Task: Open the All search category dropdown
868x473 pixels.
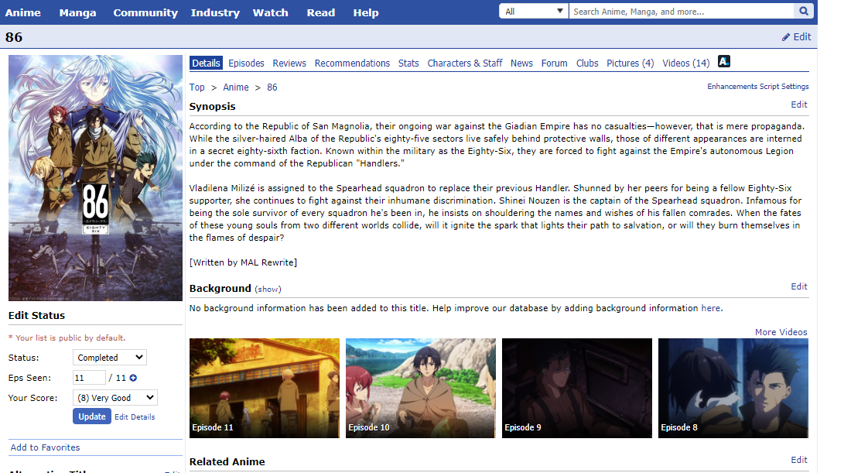Action: tap(534, 11)
